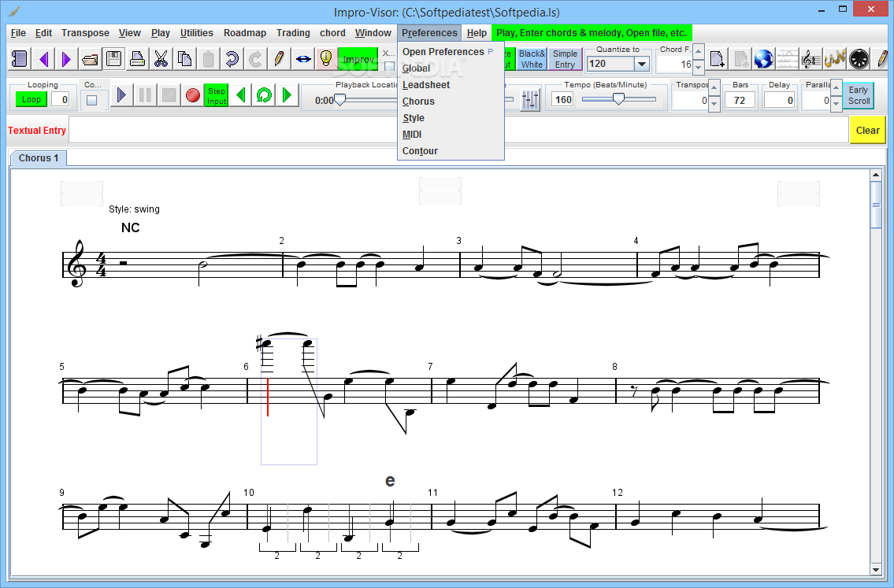
Task: Open the Roadmap menu
Action: [245, 33]
